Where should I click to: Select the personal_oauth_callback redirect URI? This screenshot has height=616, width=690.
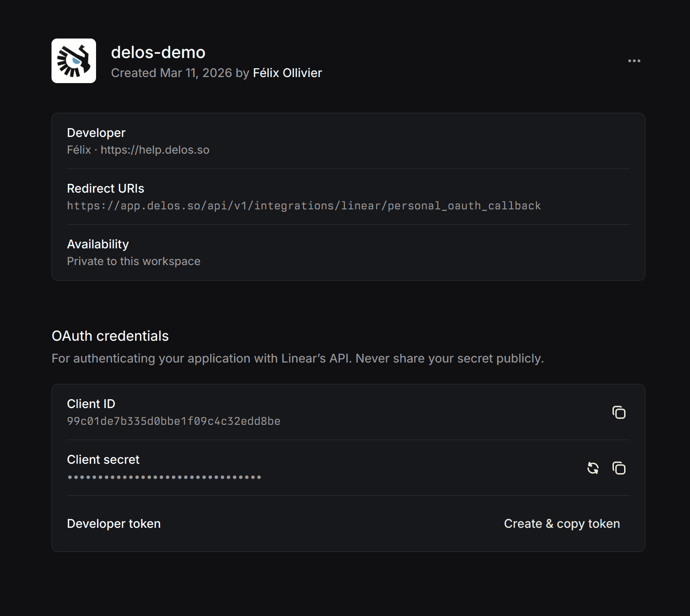[x=304, y=206]
